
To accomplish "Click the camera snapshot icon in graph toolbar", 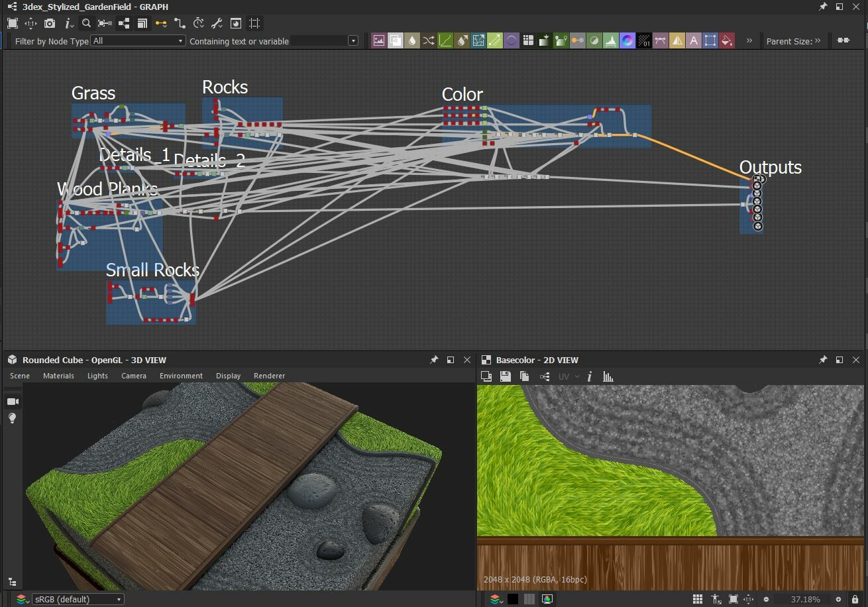I will [50, 23].
